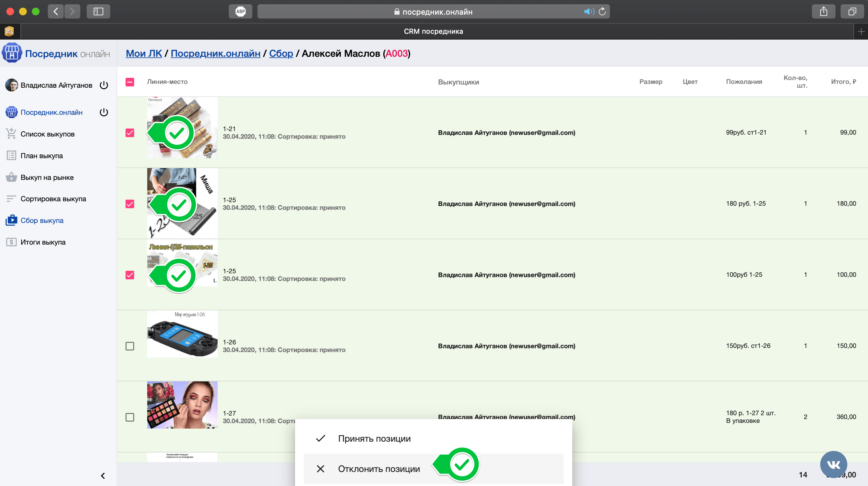Click the VK chat floating icon
Image resolution: width=868 pixels, height=486 pixels.
pyautogui.click(x=833, y=464)
